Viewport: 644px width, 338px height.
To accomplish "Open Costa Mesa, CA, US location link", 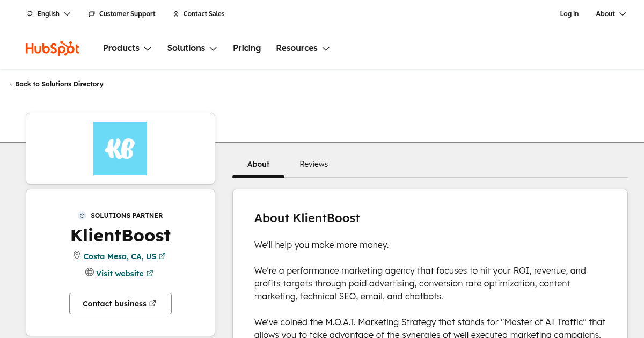I will (120, 256).
